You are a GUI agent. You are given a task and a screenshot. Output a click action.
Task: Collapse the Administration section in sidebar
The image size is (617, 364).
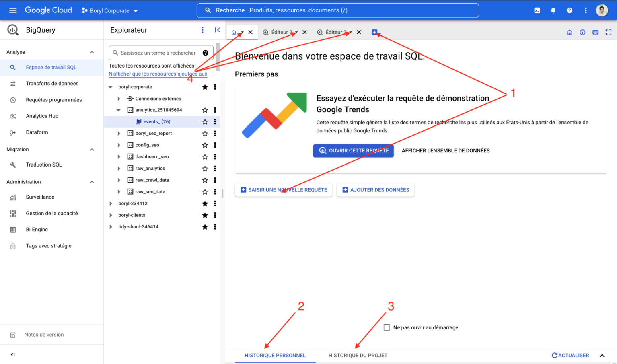point(92,182)
